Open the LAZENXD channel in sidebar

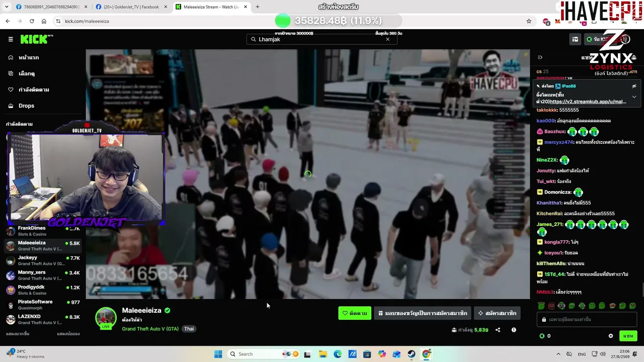(43, 319)
